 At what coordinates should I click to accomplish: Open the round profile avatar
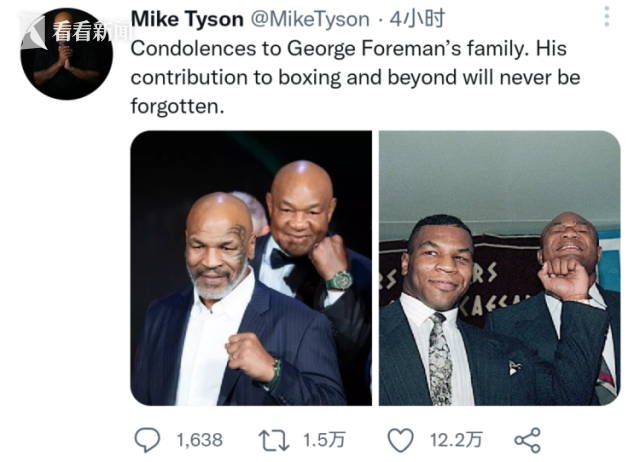click(67, 54)
